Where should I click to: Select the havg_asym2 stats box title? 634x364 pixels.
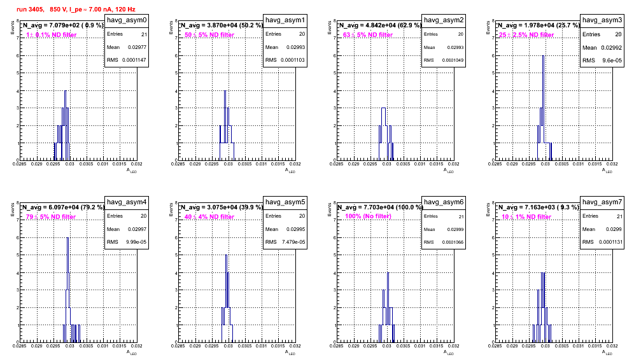444,20
